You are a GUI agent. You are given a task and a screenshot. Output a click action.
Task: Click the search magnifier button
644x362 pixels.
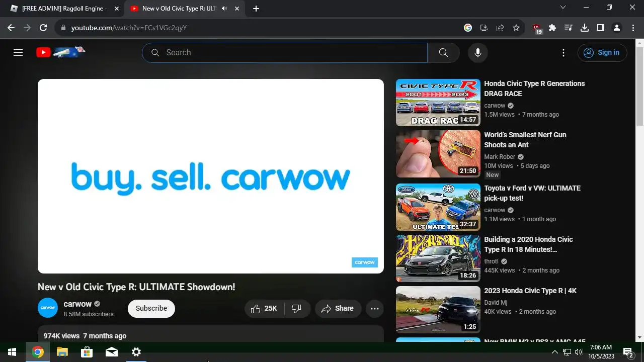tap(443, 52)
